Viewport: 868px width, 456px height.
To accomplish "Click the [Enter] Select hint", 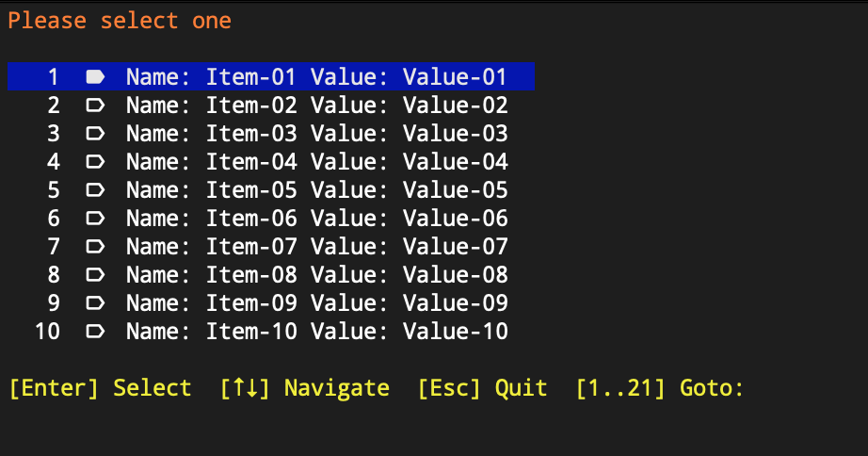I will coord(100,388).
